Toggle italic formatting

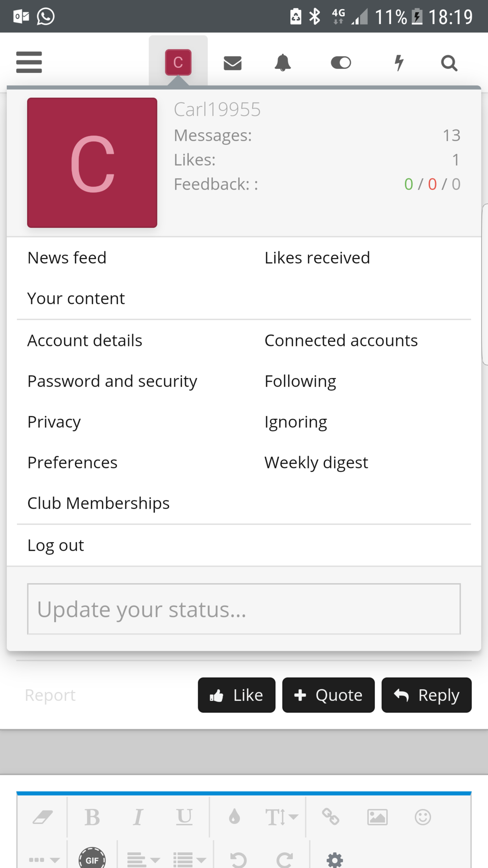[x=138, y=817]
